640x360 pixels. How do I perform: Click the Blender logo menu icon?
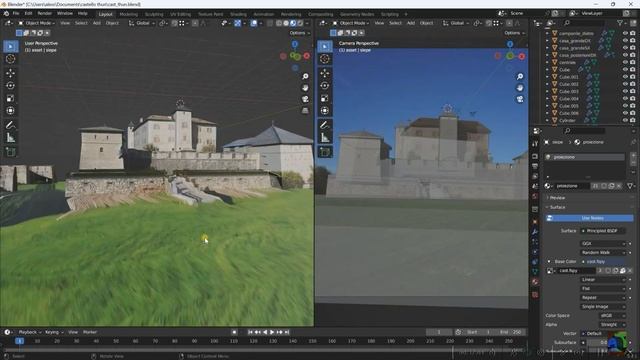(x=6, y=13)
